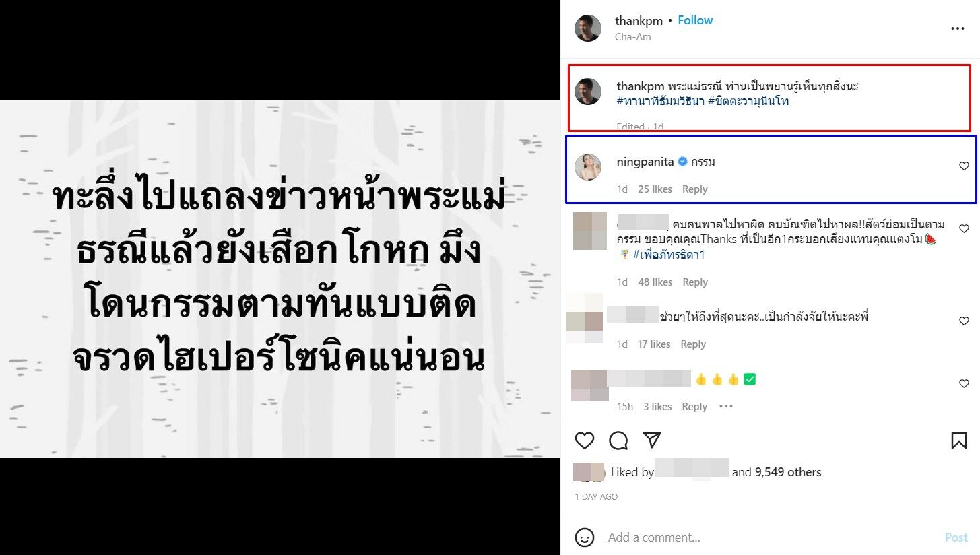View the 25 likes on ningpanita's comment
The width and height of the screenshot is (980, 555).
[x=655, y=189]
